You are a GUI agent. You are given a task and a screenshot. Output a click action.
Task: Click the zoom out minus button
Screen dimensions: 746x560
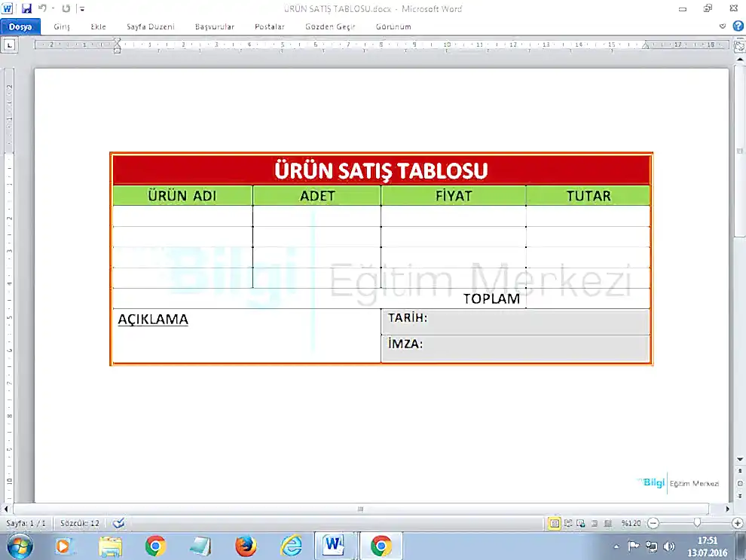click(653, 523)
